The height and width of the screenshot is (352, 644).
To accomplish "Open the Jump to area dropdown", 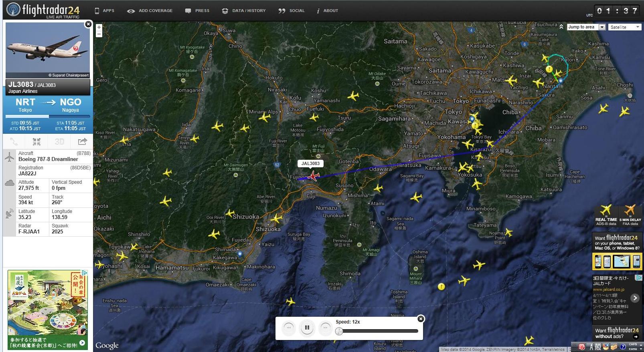I will (x=586, y=27).
